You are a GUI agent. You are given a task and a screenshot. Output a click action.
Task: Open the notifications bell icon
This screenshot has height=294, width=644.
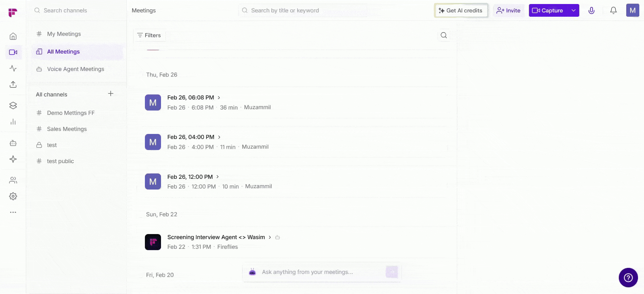click(x=613, y=10)
